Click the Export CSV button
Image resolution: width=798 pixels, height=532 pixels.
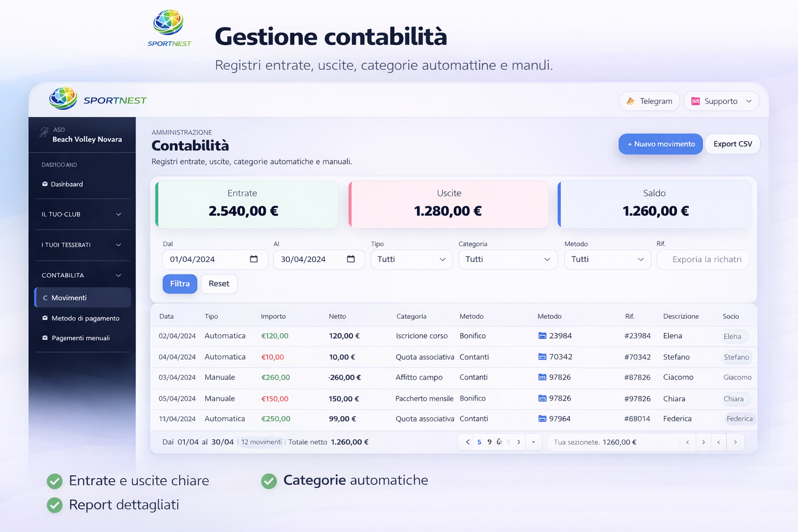(x=732, y=144)
